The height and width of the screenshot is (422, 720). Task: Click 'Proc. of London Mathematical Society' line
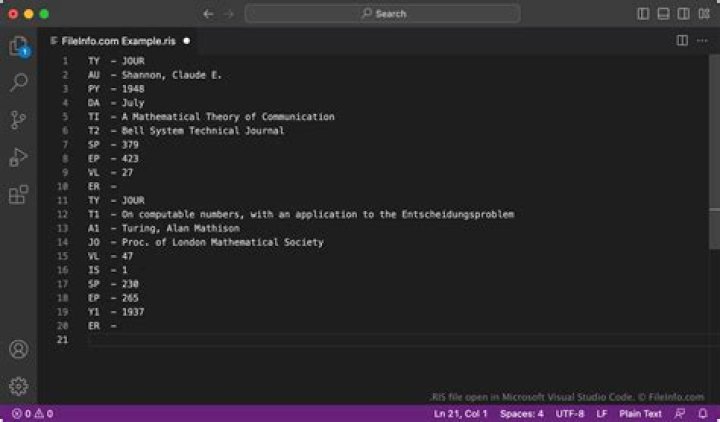click(206, 242)
